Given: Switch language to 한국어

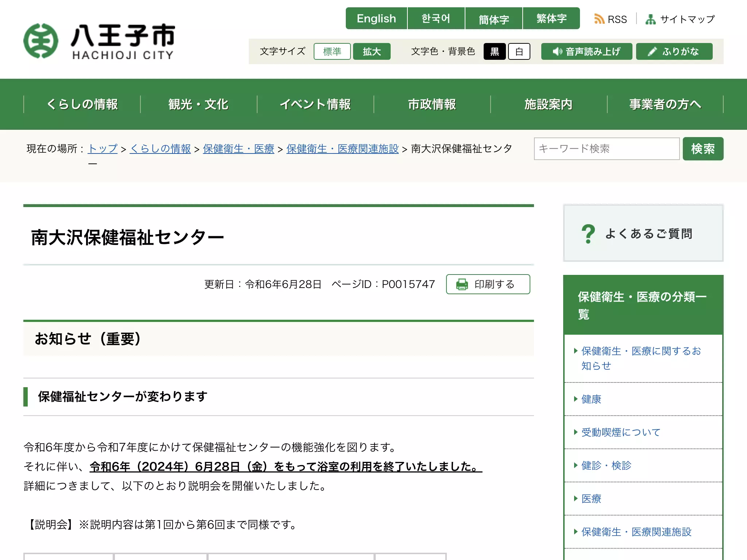Looking at the screenshot, I should pos(436,18).
